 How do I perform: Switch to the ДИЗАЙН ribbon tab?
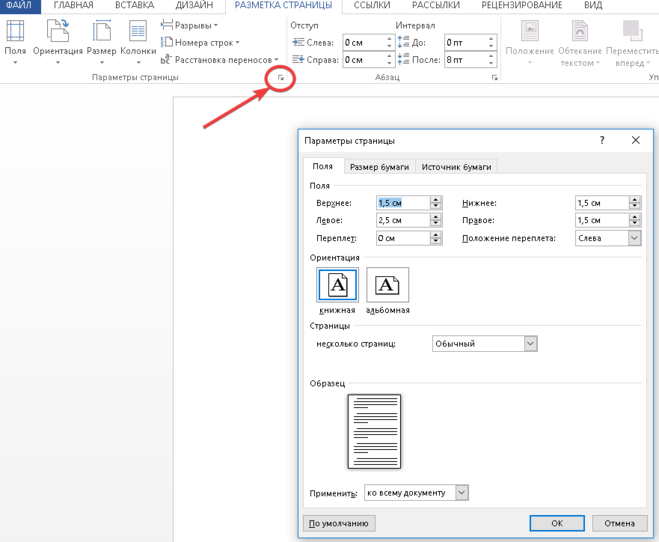[x=194, y=5]
